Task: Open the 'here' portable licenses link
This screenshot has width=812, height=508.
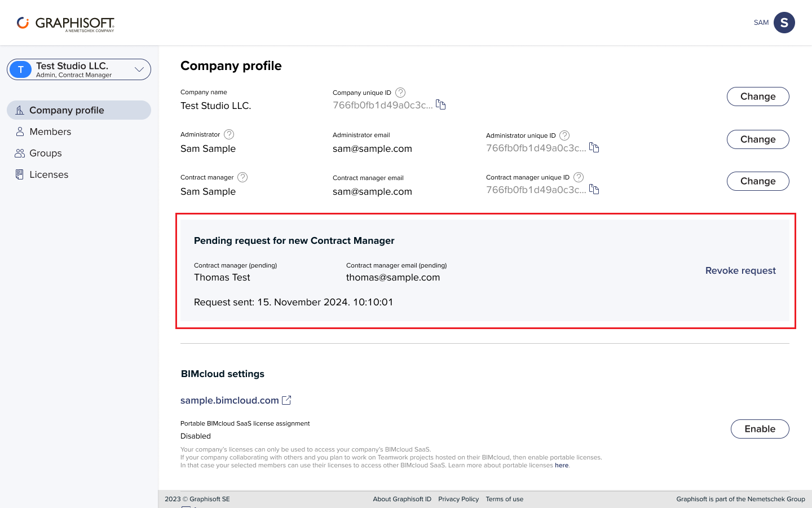Action: (x=562, y=466)
